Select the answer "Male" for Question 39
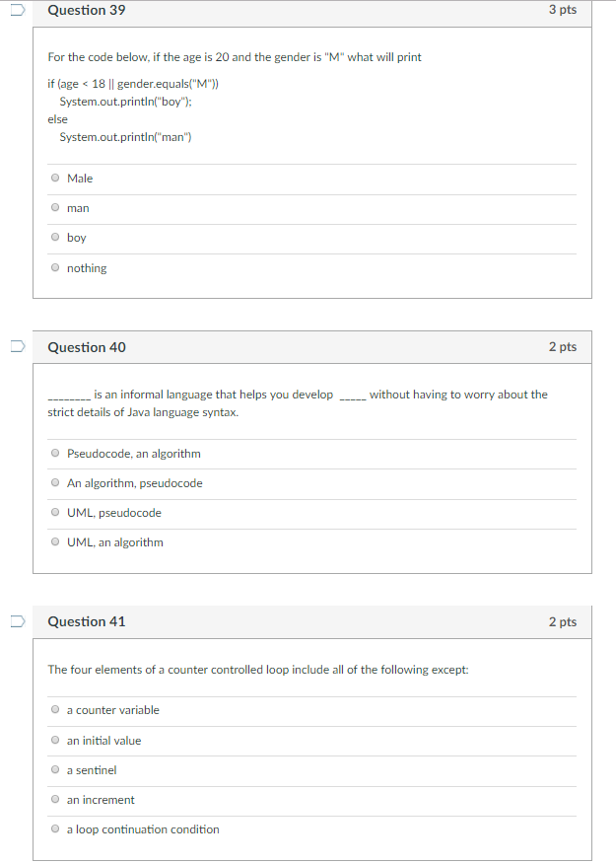 (55, 178)
